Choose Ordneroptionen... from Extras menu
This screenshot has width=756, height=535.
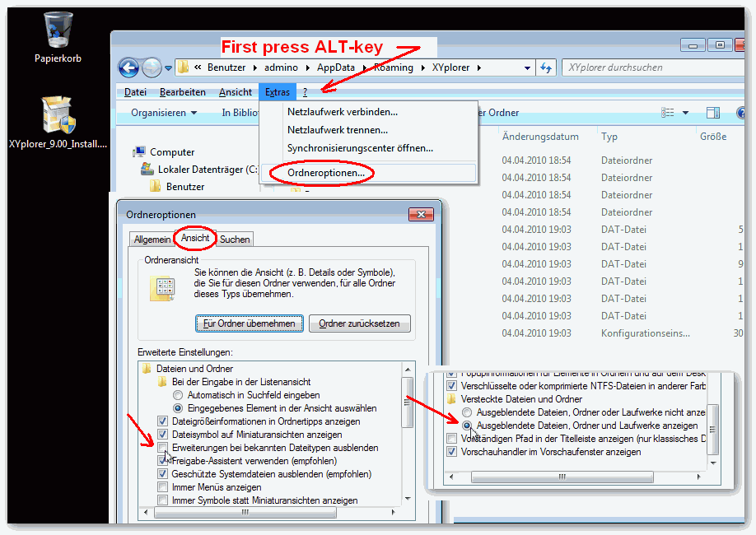326,173
